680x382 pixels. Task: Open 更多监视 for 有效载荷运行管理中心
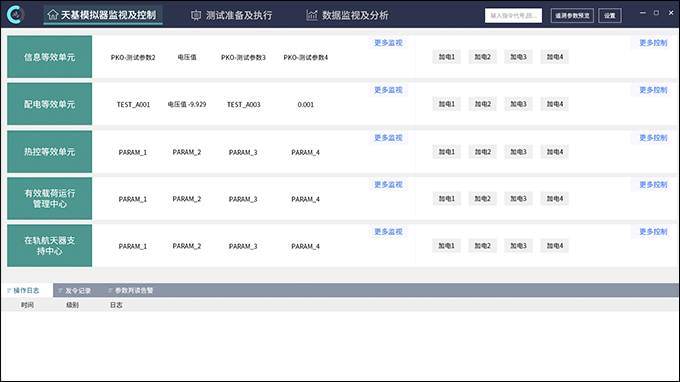(388, 185)
